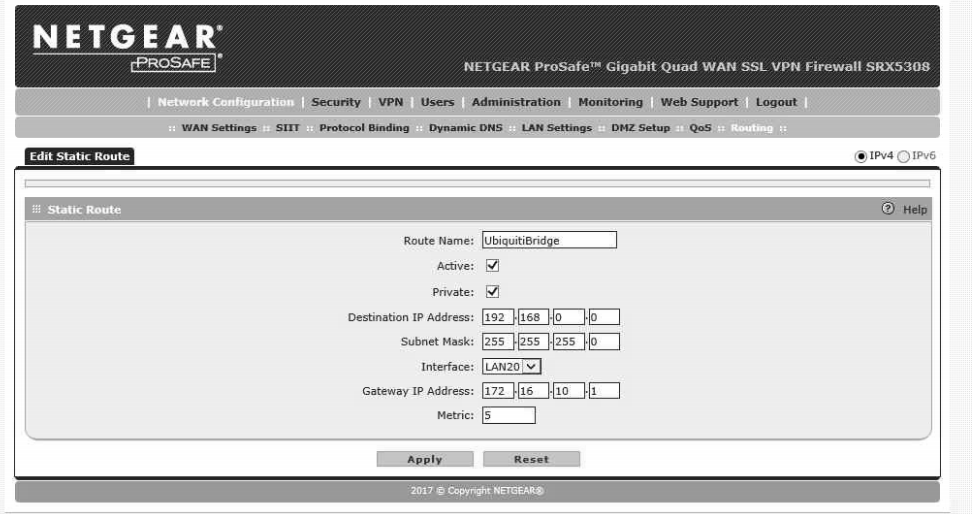Click Destination IP third octet field
The width and height of the screenshot is (972, 514).
click(x=568, y=317)
